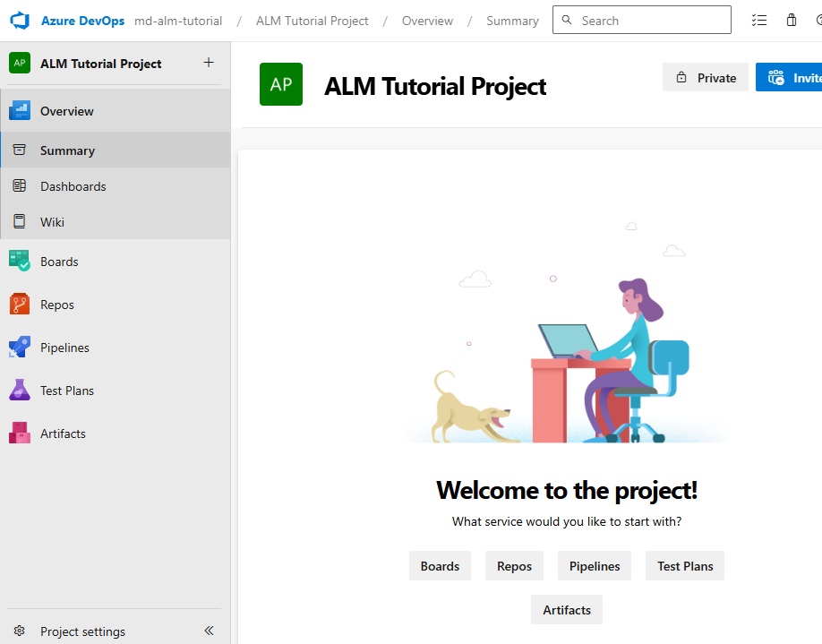
Task: Open Project settings link
Action: tap(83, 631)
